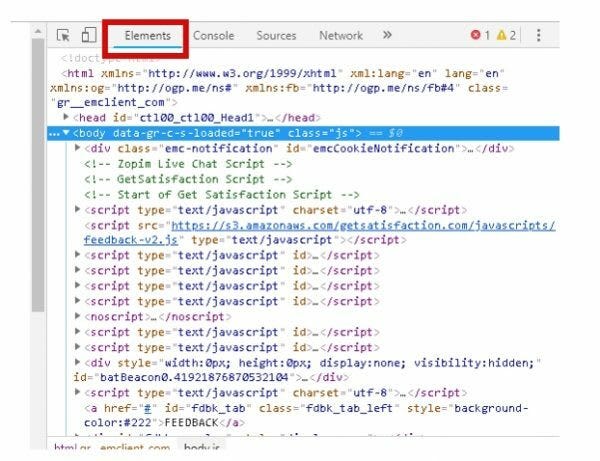The height and width of the screenshot is (461, 600).
Task: Click the scrollbar up arrow
Action: point(38,31)
